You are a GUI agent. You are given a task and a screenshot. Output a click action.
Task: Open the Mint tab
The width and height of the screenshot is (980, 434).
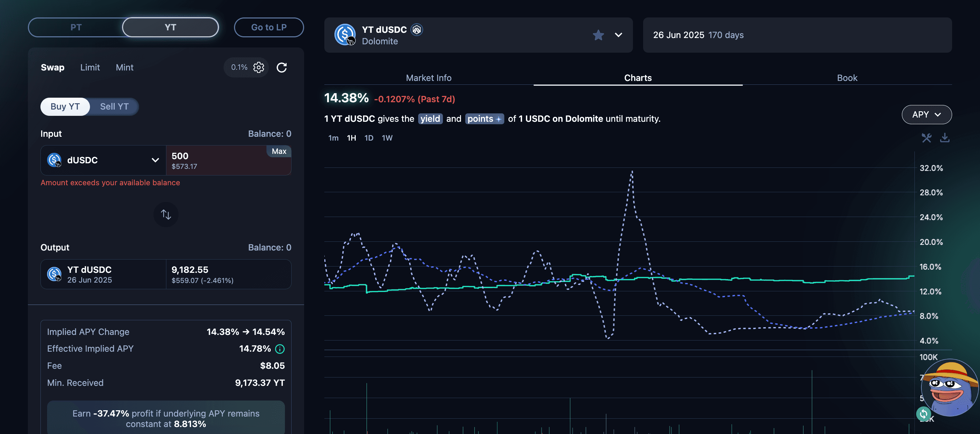point(125,67)
